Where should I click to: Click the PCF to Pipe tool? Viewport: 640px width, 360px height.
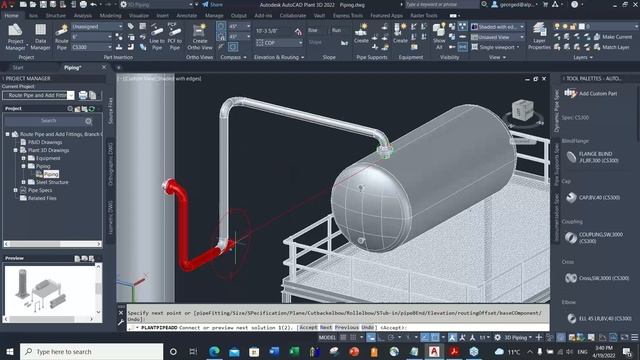pos(175,37)
